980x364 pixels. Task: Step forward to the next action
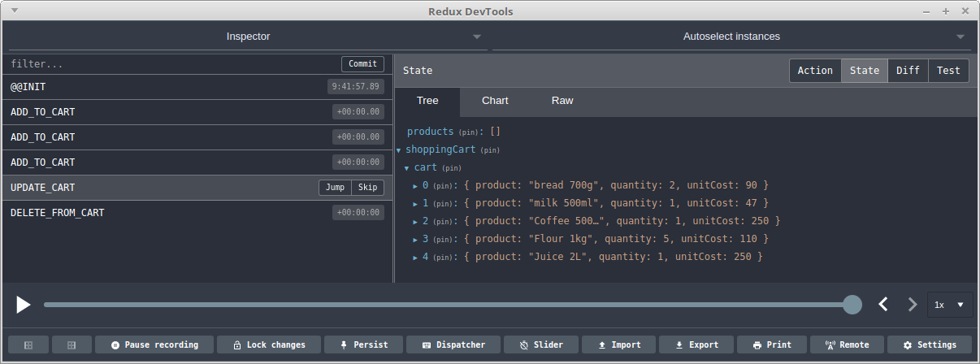pos(913,305)
